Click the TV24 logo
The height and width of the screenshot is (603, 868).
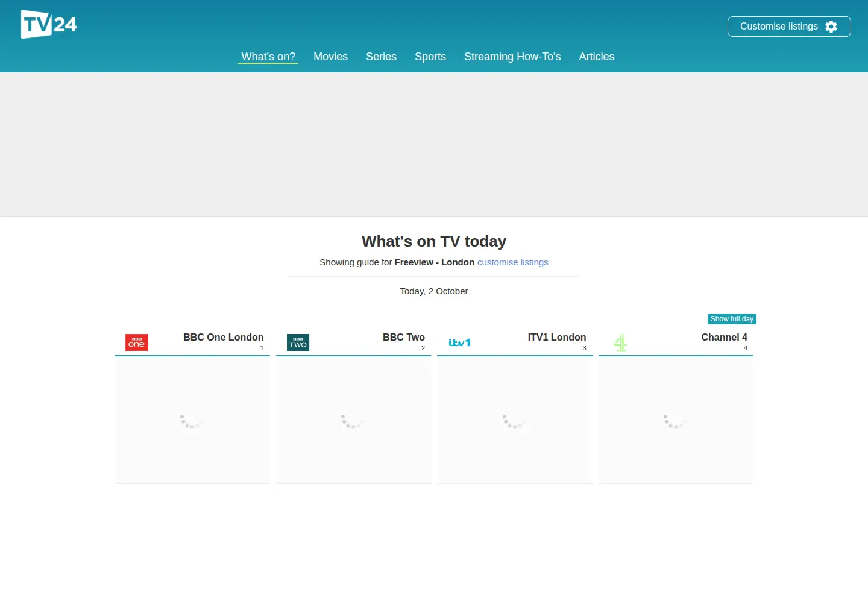coord(49,24)
